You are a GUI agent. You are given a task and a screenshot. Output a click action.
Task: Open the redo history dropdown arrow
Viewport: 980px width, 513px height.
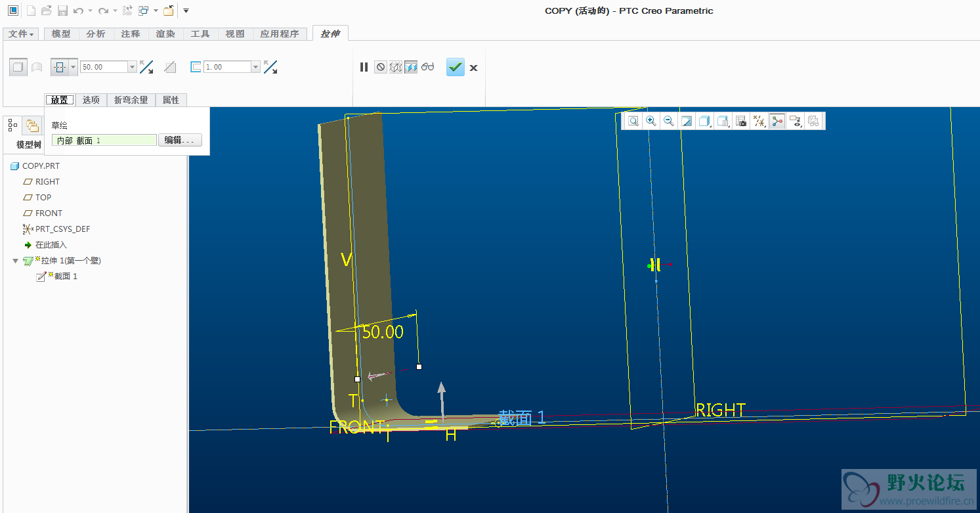pyautogui.click(x=115, y=11)
